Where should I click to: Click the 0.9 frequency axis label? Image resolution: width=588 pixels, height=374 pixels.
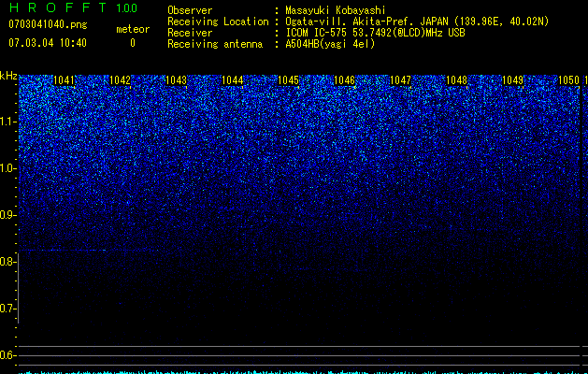pyautogui.click(x=7, y=215)
